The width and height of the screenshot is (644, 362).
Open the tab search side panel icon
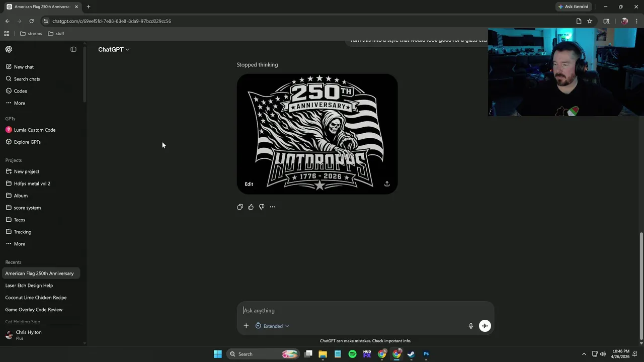606,21
